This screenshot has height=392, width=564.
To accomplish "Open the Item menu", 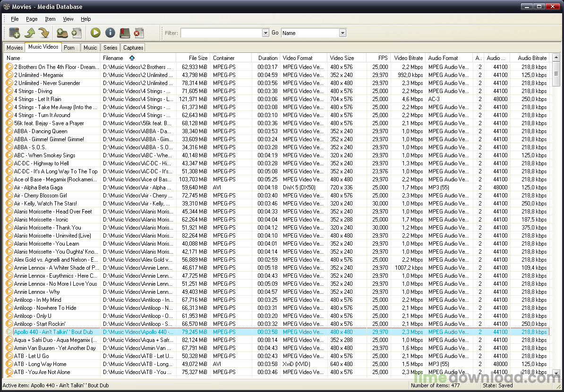I will tap(50, 19).
